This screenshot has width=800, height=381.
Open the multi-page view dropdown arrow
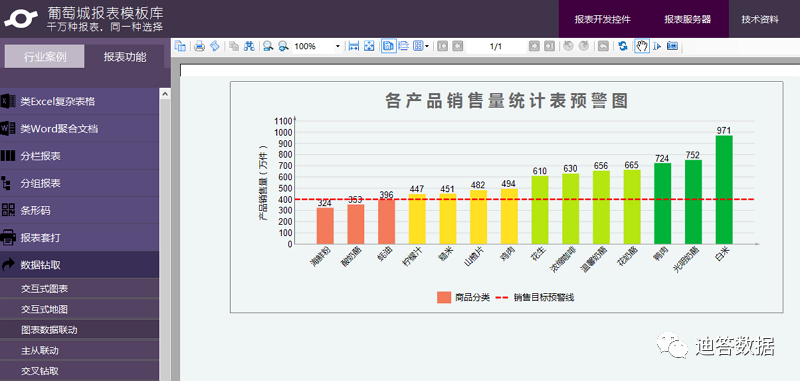(x=427, y=46)
